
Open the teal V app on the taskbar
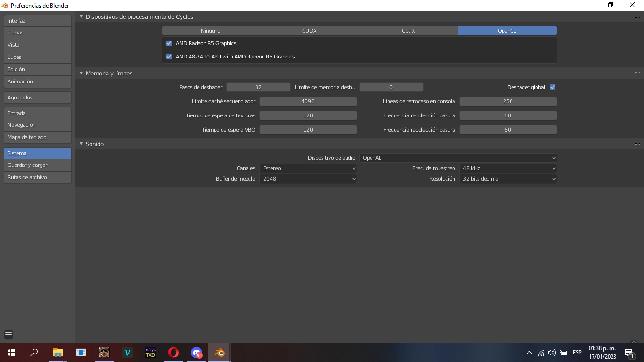tap(127, 353)
